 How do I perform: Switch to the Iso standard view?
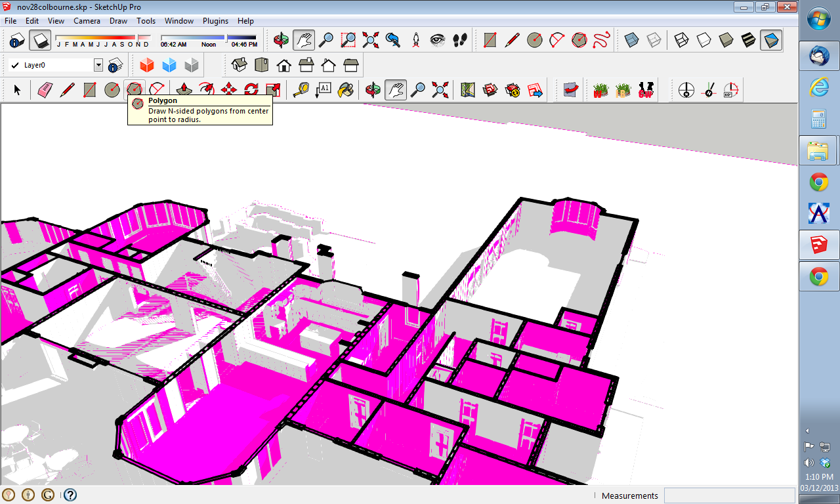pos(240,65)
